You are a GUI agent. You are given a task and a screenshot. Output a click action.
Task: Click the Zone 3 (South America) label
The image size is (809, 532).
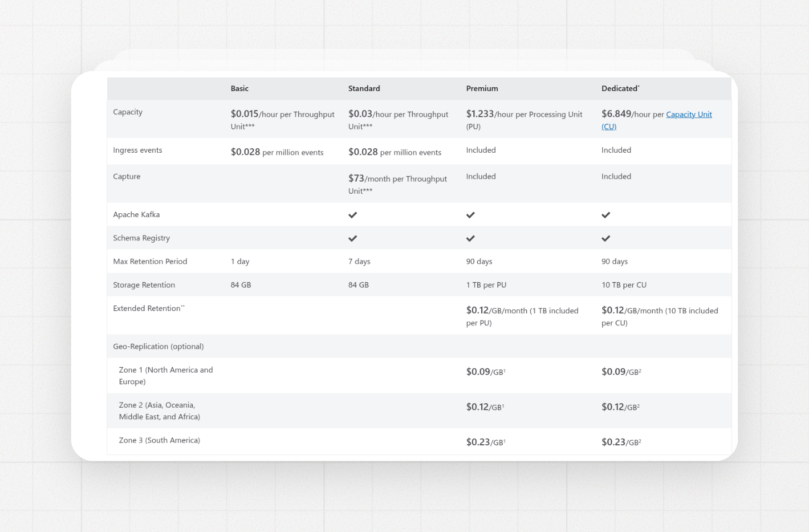tap(159, 440)
